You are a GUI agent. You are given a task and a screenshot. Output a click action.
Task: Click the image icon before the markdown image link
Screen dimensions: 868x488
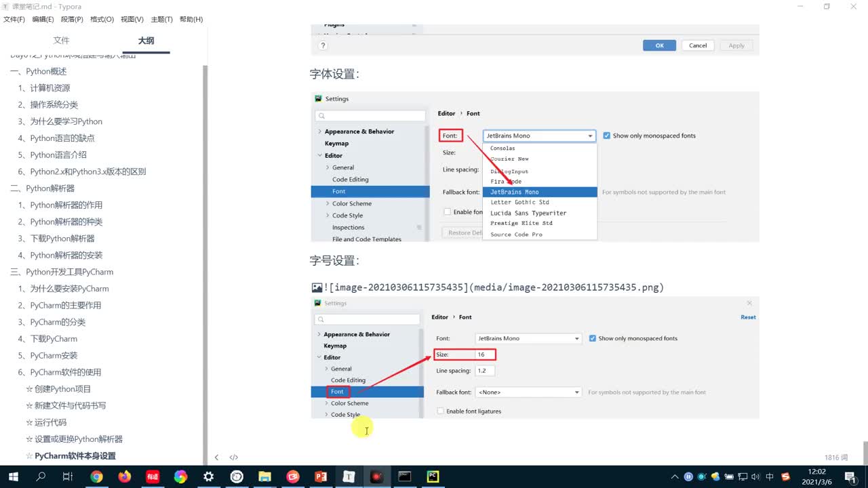pos(317,287)
